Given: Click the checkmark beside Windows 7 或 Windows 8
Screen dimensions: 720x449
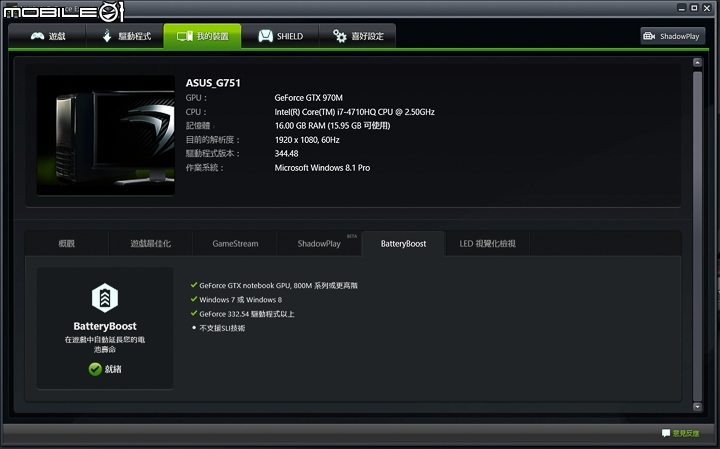Looking at the screenshot, I should click(x=194, y=299).
